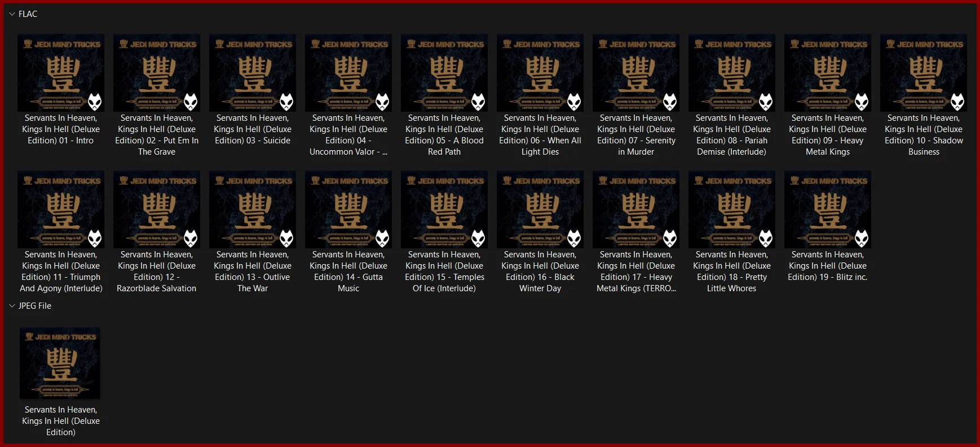
Task: Click 11 - Triumph And Agony (Interlude) icon
Action: coord(61,209)
